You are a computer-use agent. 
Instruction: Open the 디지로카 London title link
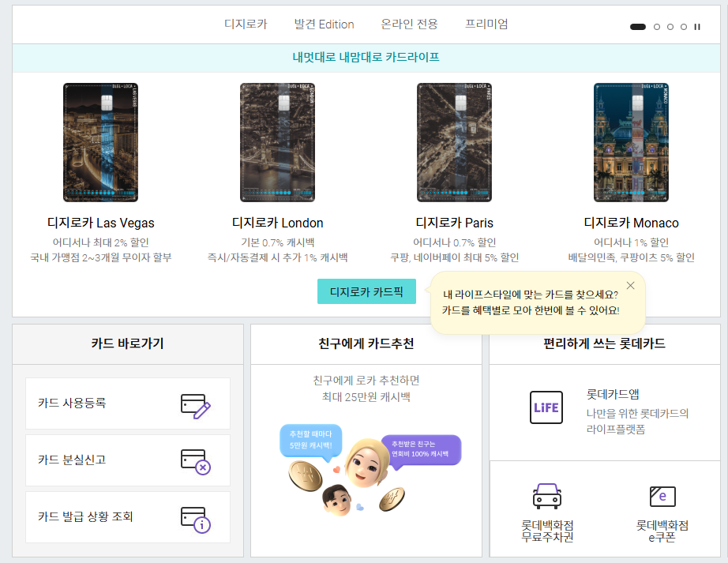pos(277,223)
